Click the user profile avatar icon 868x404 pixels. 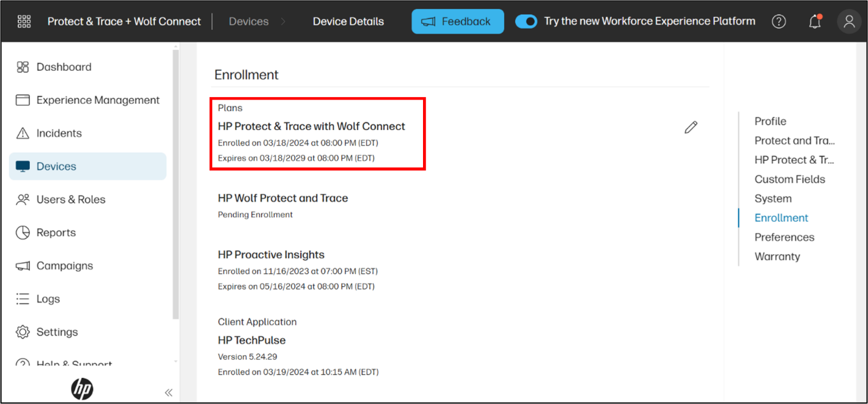[849, 21]
